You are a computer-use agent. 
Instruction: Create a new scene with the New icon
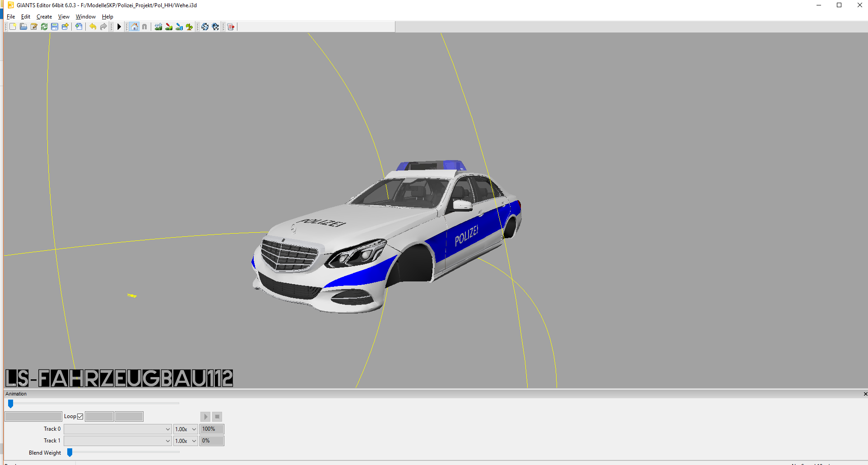coord(13,27)
